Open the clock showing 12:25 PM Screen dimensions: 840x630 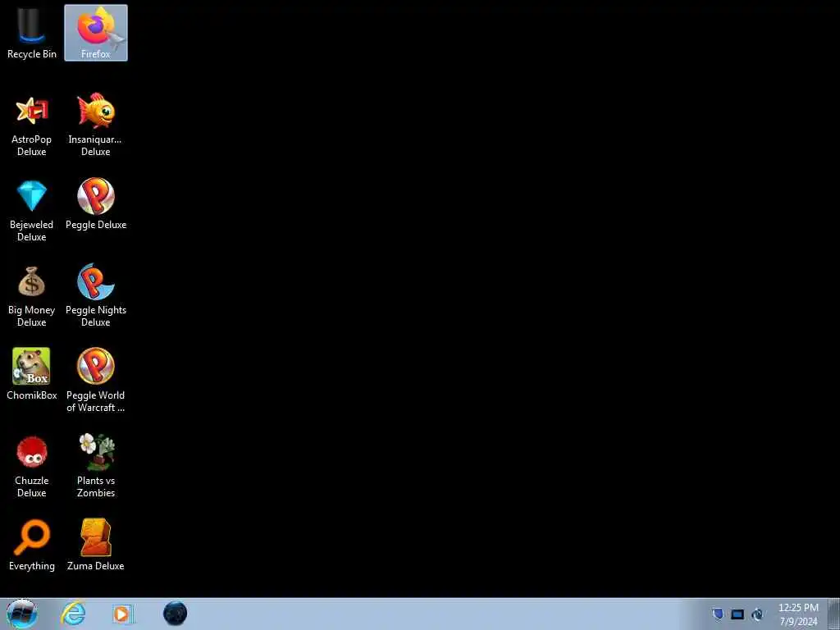tap(798, 614)
